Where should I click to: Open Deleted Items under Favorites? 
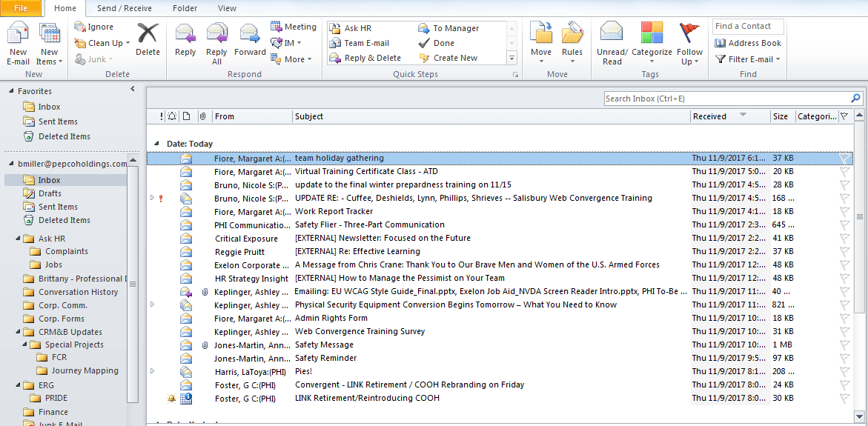56,136
